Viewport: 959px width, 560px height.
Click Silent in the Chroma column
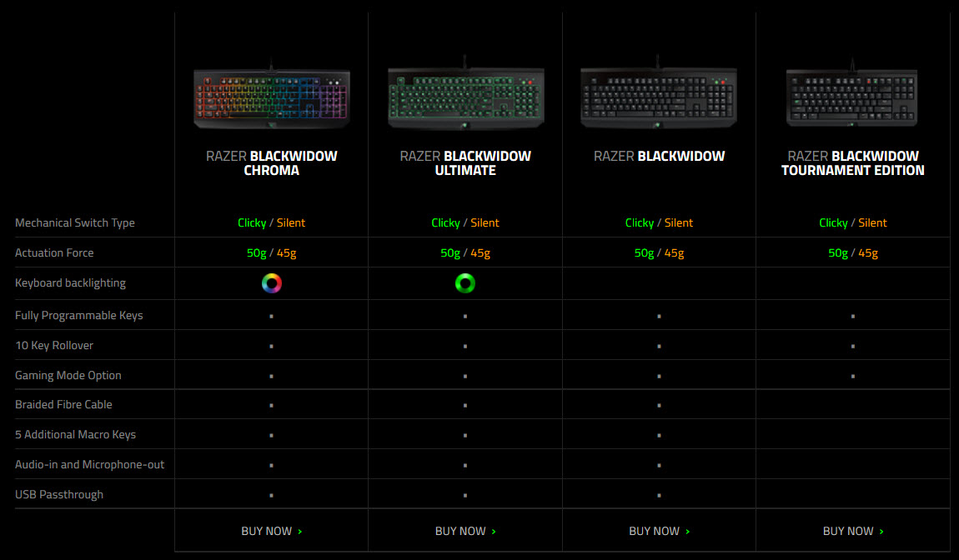click(291, 223)
